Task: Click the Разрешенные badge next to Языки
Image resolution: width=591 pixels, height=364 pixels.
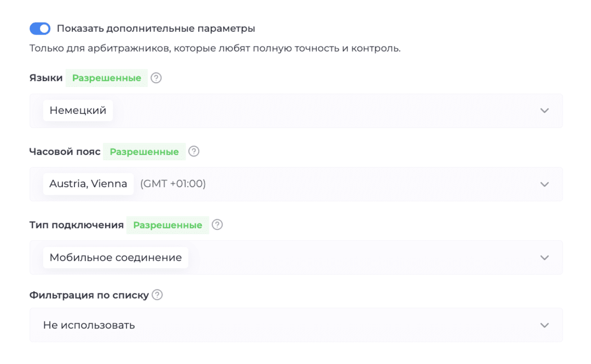Action: 106,78
